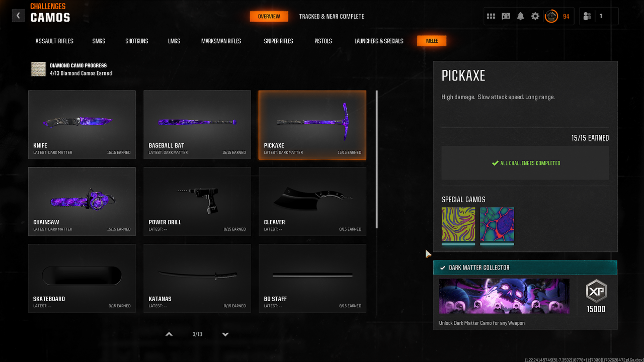Switch to the Overview tab
Viewport: 644px width, 362px height.
point(269,17)
